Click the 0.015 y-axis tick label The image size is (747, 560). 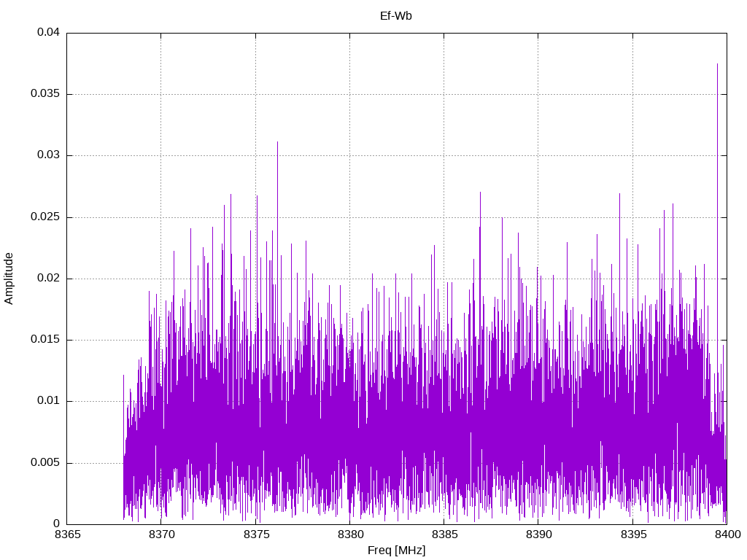pos(45,340)
